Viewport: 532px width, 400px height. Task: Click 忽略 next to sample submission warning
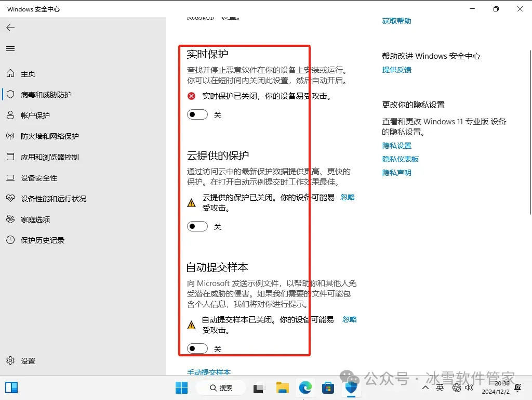(x=350, y=319)
